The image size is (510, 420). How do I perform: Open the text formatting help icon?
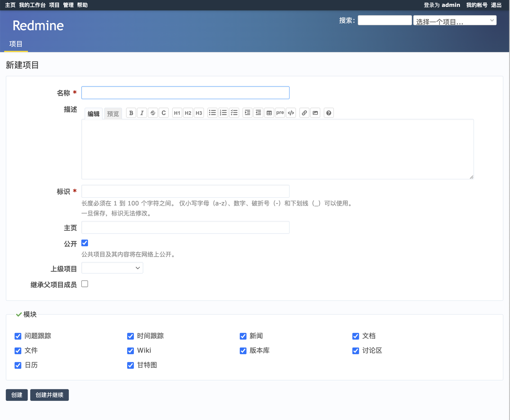point(328,113)
